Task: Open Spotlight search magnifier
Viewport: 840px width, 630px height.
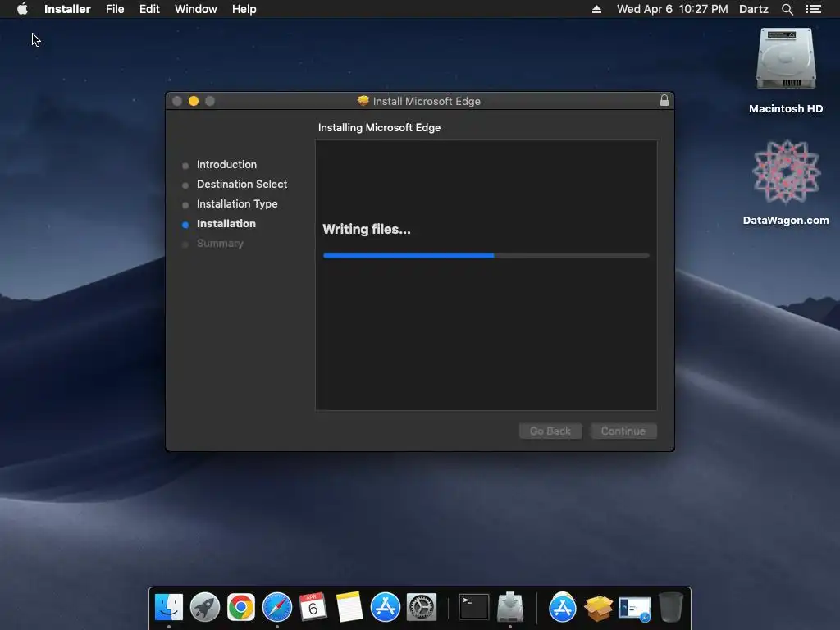Action: point(787,9)
